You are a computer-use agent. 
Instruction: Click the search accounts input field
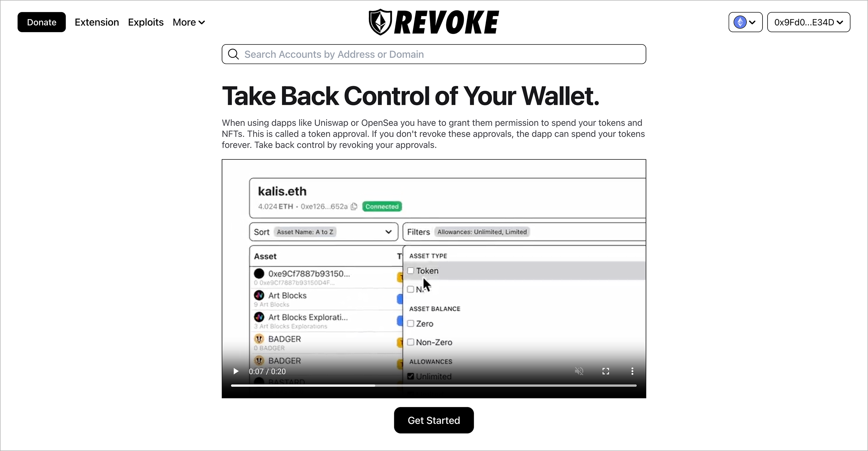434,54
